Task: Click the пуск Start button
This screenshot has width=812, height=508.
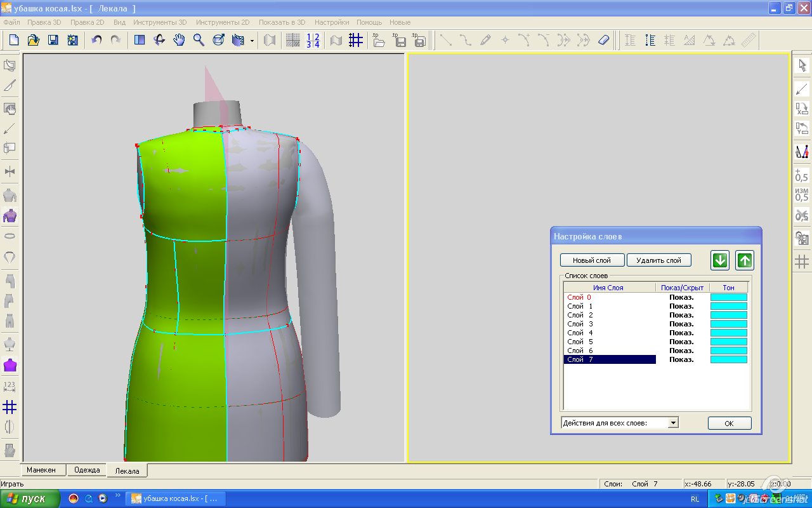Action: [x=29, y=498]
